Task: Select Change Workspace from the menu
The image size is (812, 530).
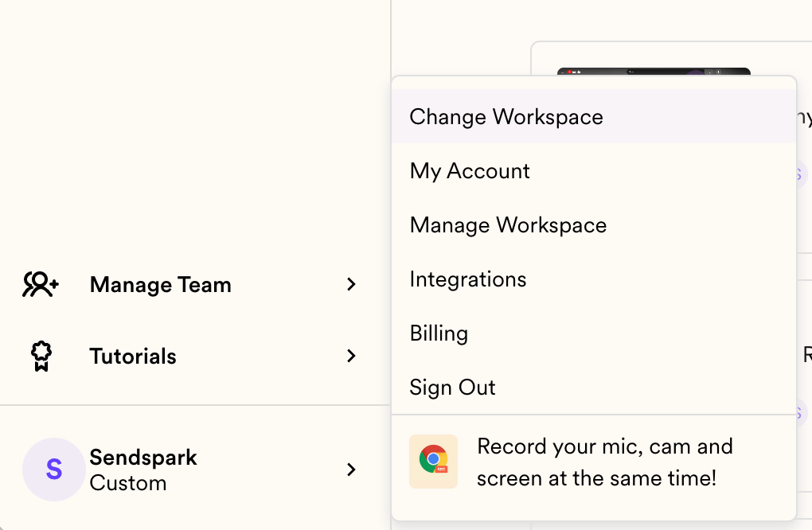Action: click(594, 116)
